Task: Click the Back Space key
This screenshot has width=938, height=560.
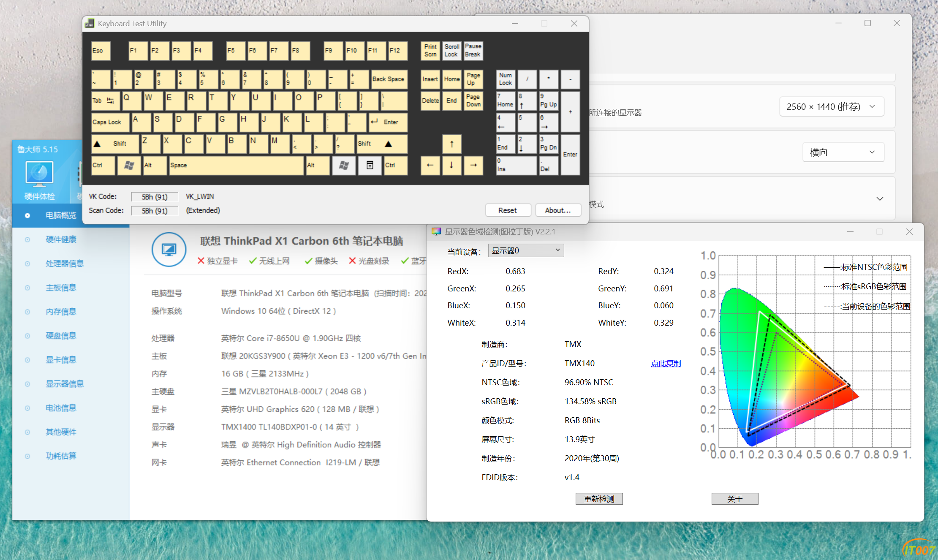Action: pos(389,79)
